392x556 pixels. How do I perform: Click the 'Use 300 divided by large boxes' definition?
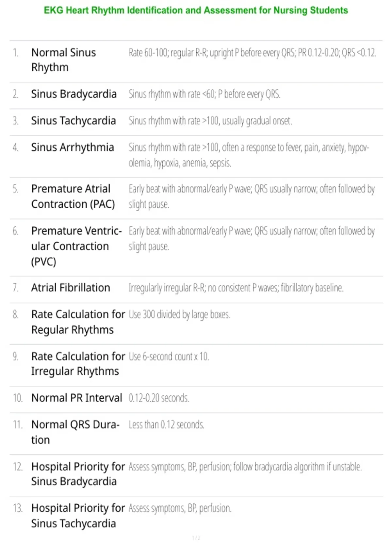[x=180, y=315]
